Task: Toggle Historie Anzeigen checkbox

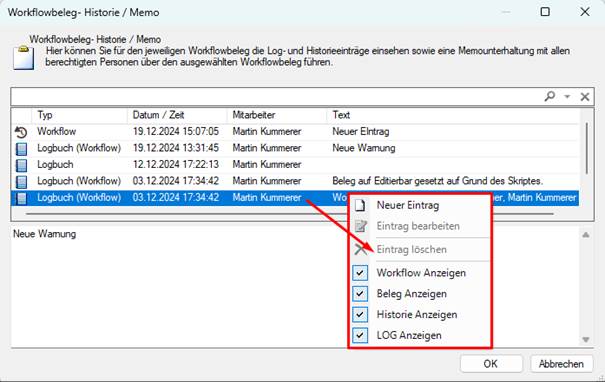Action: point(360,315)
